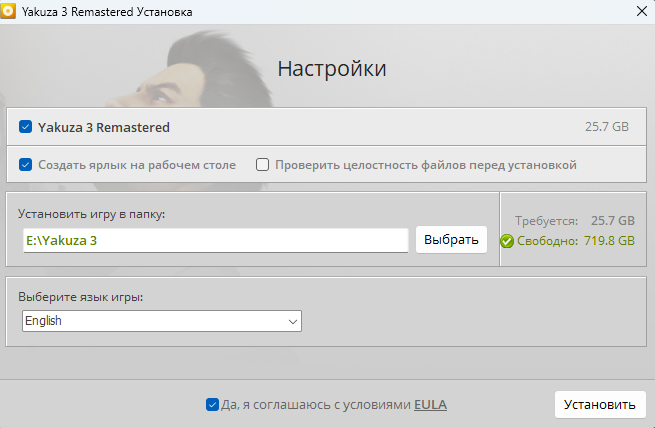Click the installer disc icon in title bar
Image resolution: width=655 pixels, height=428 pixels.
(x=8, y=11)
